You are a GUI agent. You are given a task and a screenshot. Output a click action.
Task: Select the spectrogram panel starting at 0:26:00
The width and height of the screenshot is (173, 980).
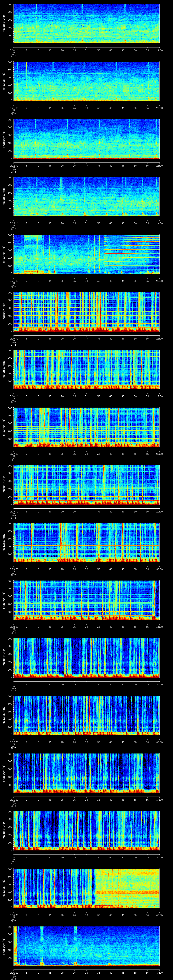[x=87, y=369]
